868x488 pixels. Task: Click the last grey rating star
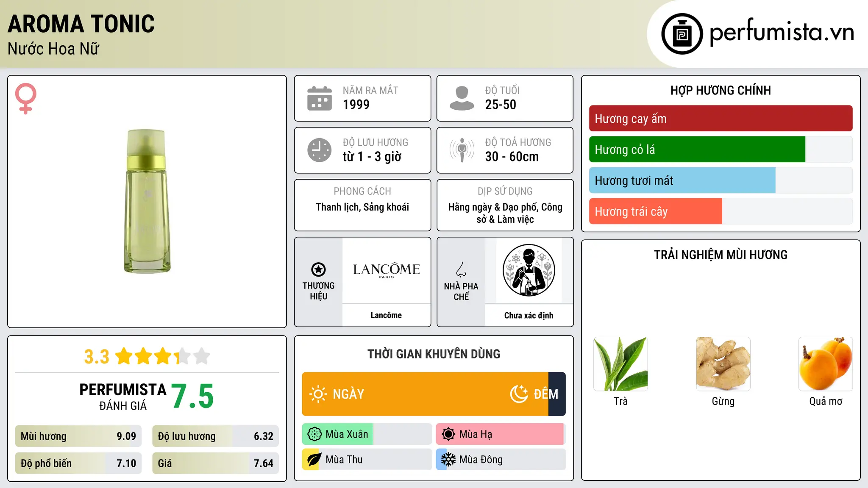[x=202, y=356]
